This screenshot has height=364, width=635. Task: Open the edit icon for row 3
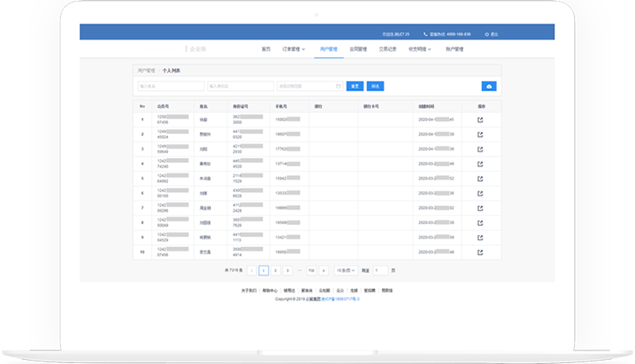(x=480, y=149)
